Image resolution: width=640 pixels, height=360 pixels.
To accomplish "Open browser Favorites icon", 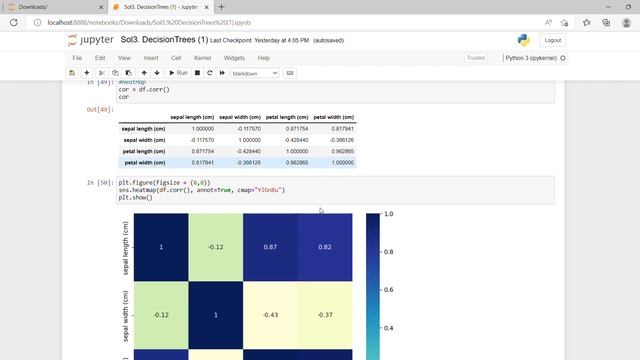I will click(x=587, y=22).
